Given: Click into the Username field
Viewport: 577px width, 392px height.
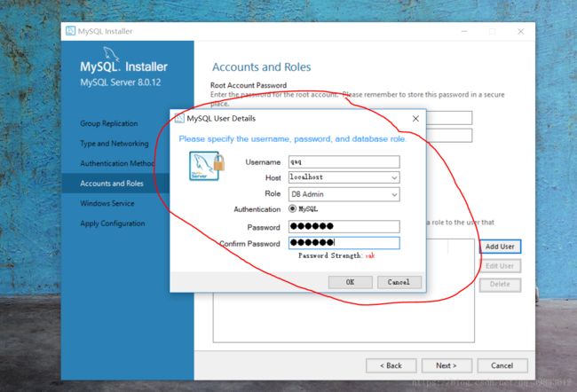Looking at the screenshot, I should click(x=344, y=161).
